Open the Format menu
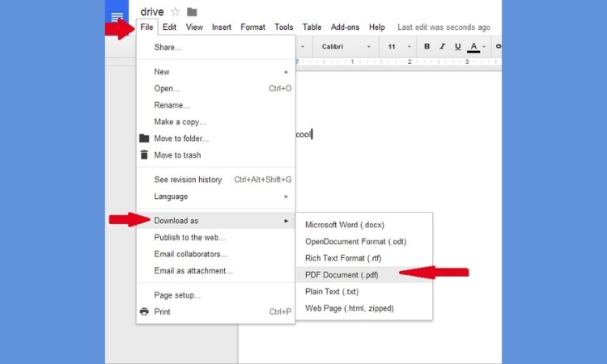607x364 pixels. 253,27
